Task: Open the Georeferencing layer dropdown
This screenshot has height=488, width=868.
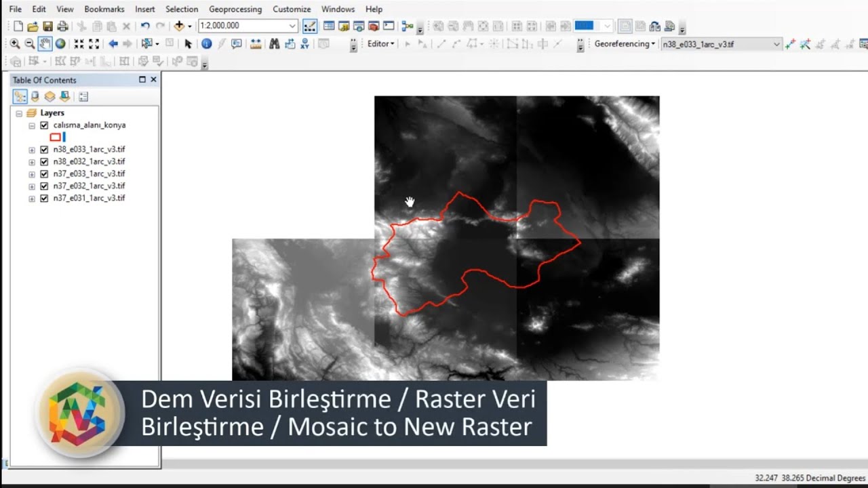Action: click(776, 44)
